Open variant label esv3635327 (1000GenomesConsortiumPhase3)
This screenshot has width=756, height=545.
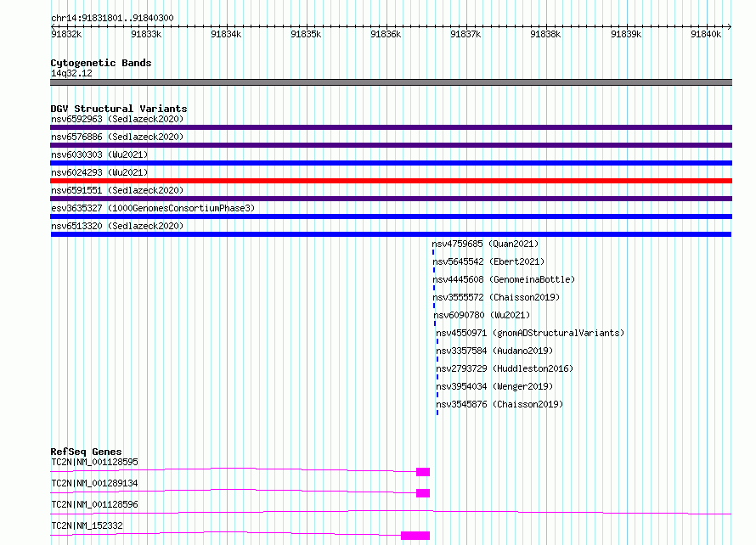coord(153,208)
